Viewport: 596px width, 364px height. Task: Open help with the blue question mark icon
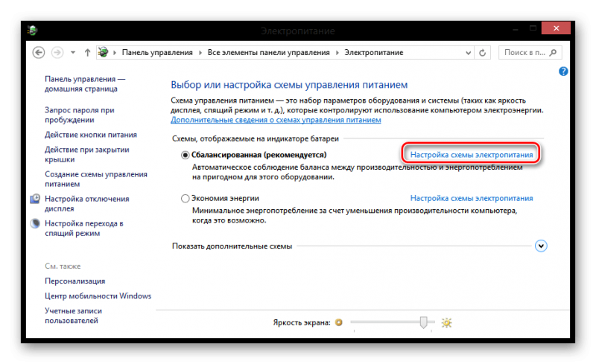tap(563, 71)
